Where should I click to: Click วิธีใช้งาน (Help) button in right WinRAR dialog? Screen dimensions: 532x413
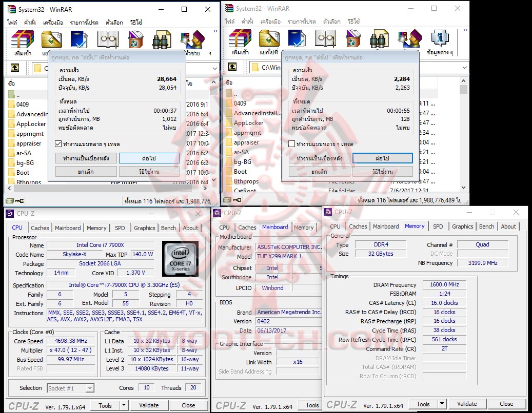click(382, 172)
